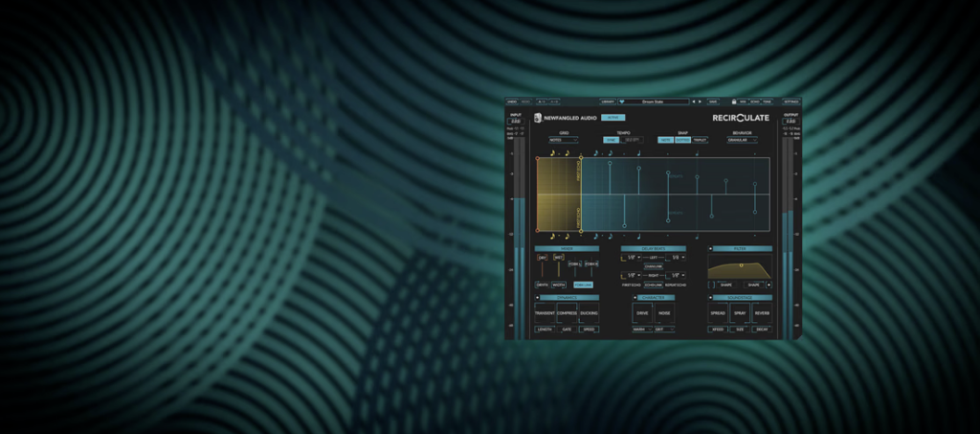Click the preset lock icon
980x434 pixels.
point(734,102)
